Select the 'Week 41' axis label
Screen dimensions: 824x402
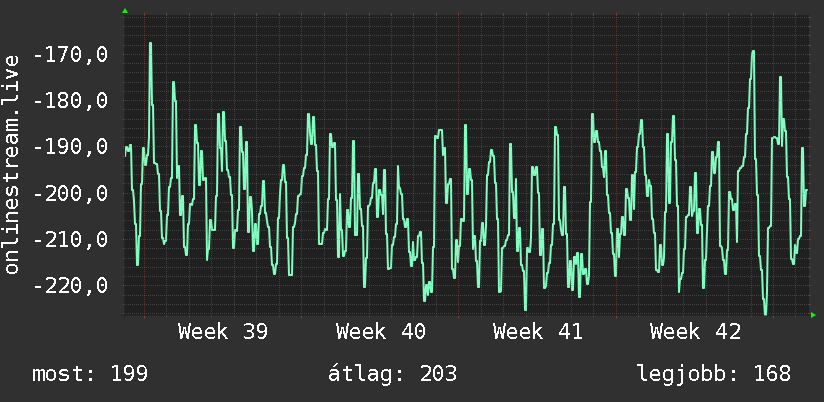(x=538, y=332)
